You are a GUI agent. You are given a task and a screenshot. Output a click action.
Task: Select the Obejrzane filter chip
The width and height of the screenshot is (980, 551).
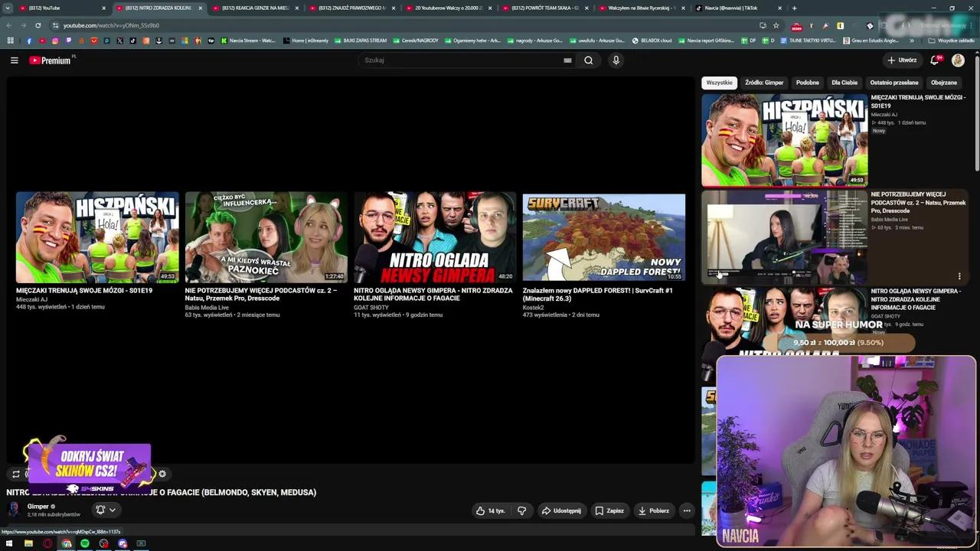tap(943, 83)
